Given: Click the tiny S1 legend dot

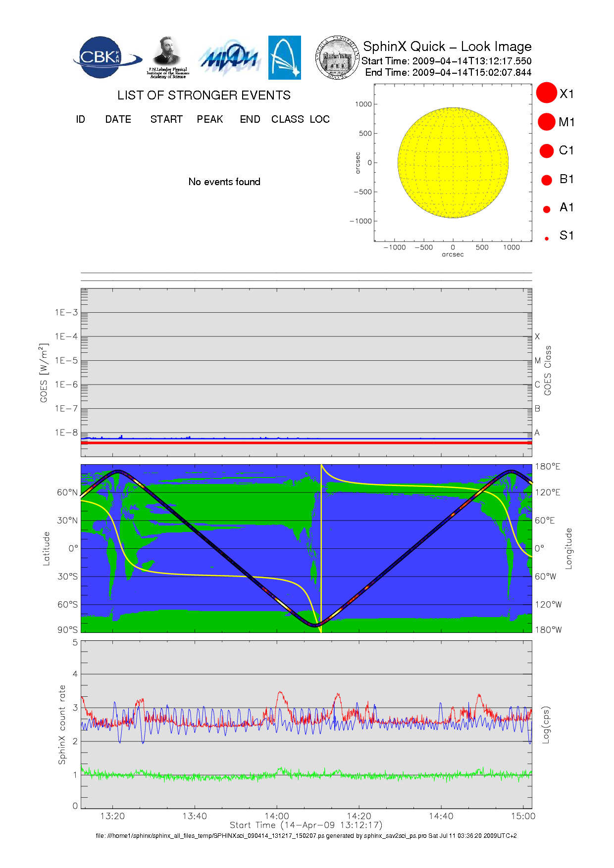Looking at the screenshot, I should (x=547, y=239).
